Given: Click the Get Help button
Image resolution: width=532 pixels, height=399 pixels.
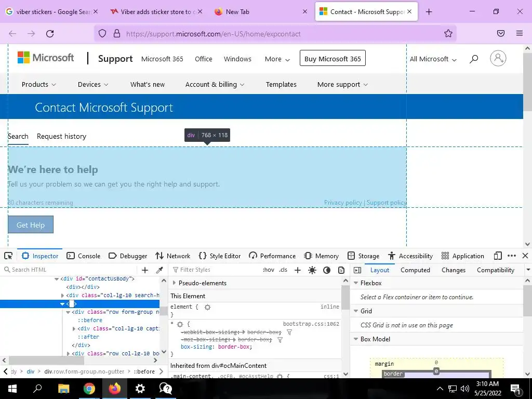Looking at the screenshot, I should coord(31,224).
